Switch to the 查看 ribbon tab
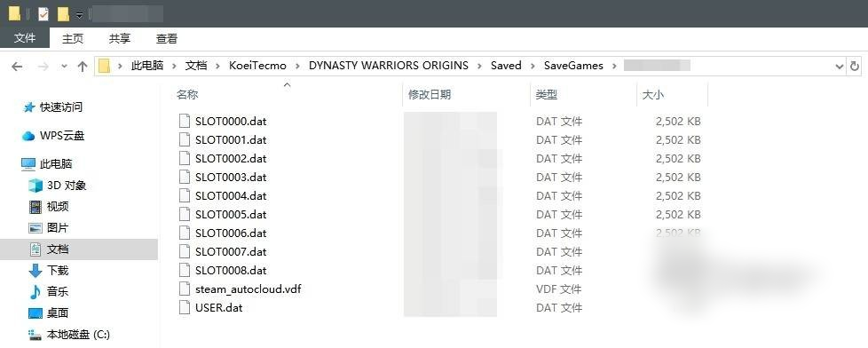Image resolution: width=868 pixels, height=348 pixels. (167, 39)
